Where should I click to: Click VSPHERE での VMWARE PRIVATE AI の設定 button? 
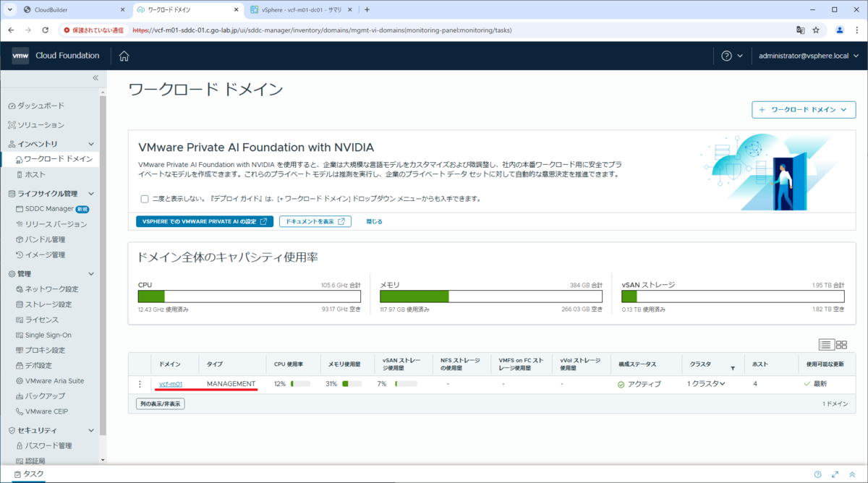click(205, 221)
